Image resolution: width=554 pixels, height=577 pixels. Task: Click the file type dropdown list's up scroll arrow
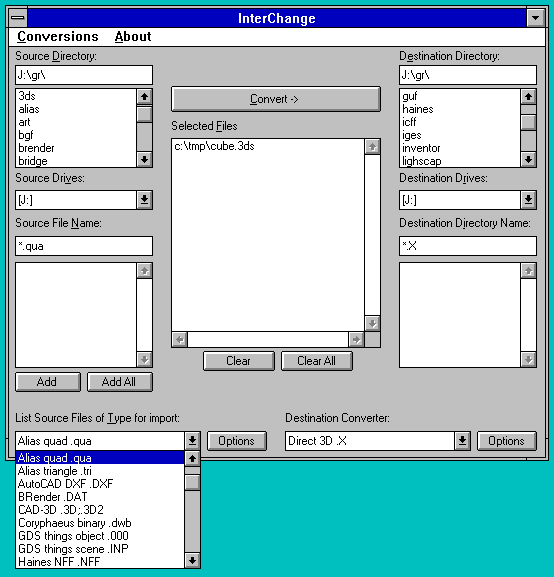[x=192, y=459]
